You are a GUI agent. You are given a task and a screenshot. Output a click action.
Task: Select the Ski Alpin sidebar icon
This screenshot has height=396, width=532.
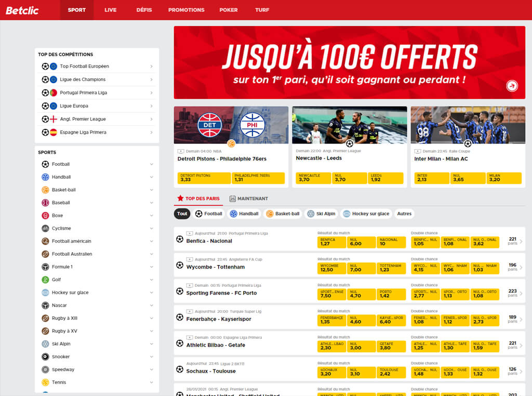(x=45, y=344)
